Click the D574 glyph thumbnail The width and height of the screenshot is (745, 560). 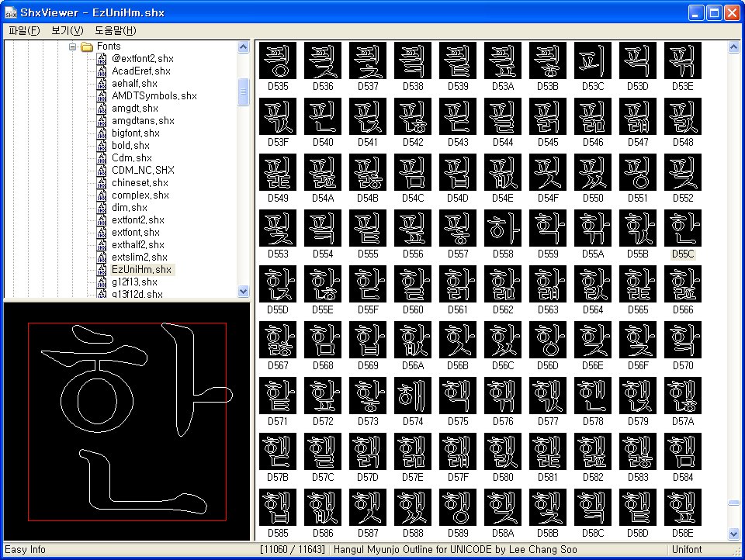click(x=413, y=396)
